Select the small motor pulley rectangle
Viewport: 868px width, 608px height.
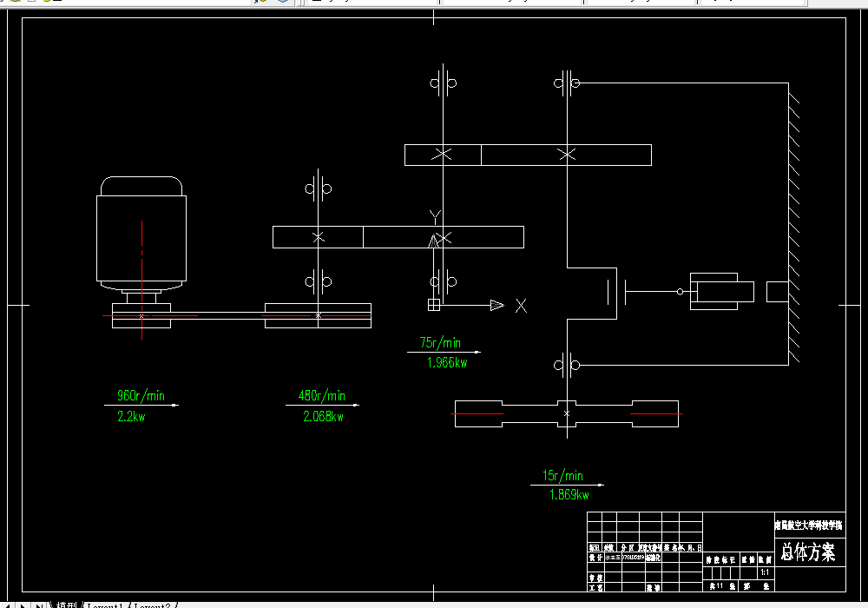[141, 315]
